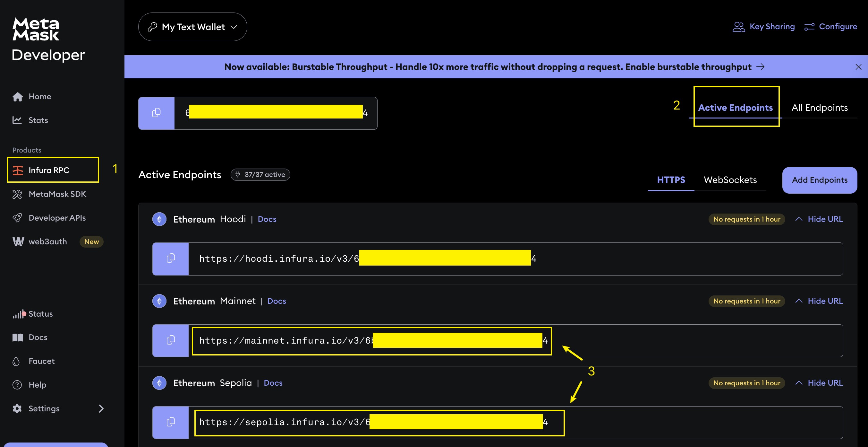This screenshot has height=447, width=868.
Task: Click Active Endpoints section heading
Action: click(x=180, y=174)
